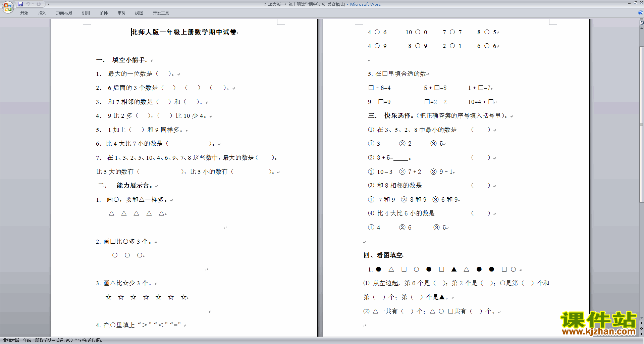644x344 pixels.
Task: Click the document title 北师大版一年级上册数学期中试卷
Action: tap(184, 32)
